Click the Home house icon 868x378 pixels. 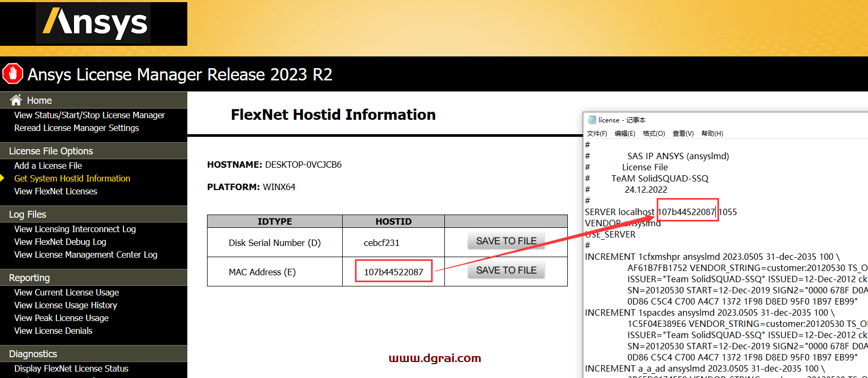pyautogui.click(x=16, y=100)
